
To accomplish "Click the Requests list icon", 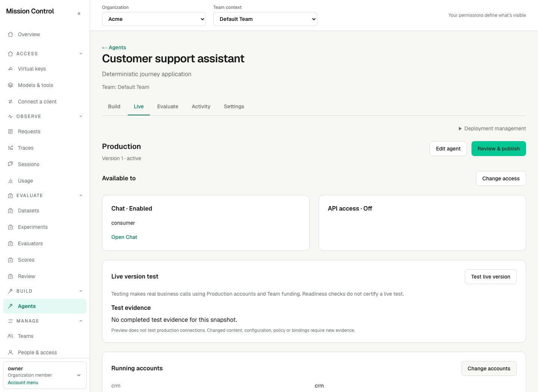I will [10, 131].
